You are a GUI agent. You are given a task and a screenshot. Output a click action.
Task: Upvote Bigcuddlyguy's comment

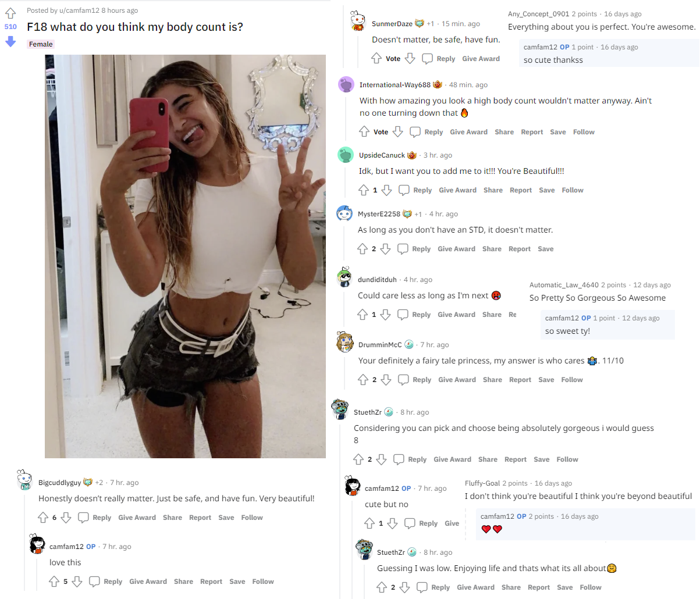pyautogui.click(x=43, y=518)
